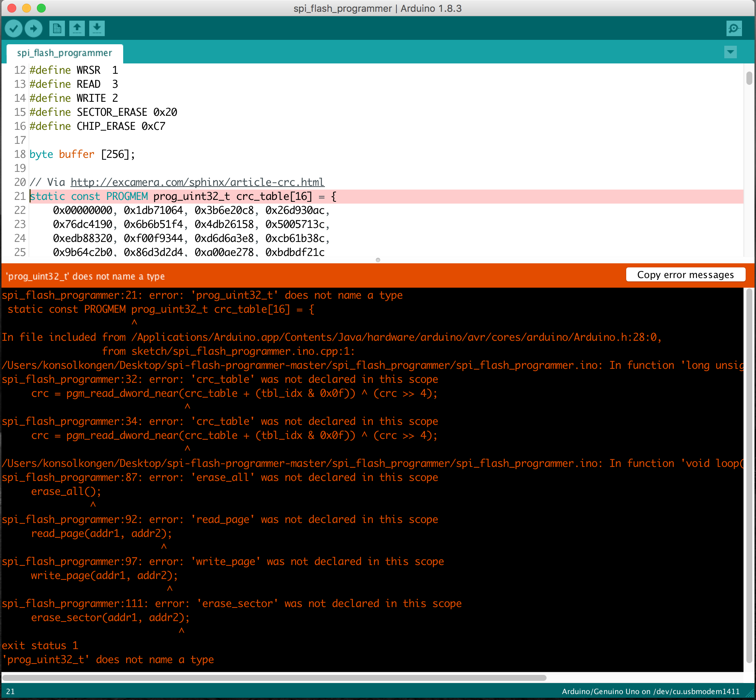756x700 pixels.
Task: Click console error about 'read_page' line 92
Action: (x=220, y=519)
